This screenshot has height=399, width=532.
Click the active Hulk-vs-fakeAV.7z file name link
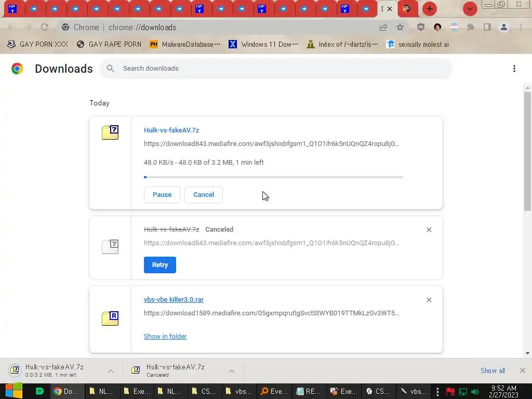[x=171, y=130]
